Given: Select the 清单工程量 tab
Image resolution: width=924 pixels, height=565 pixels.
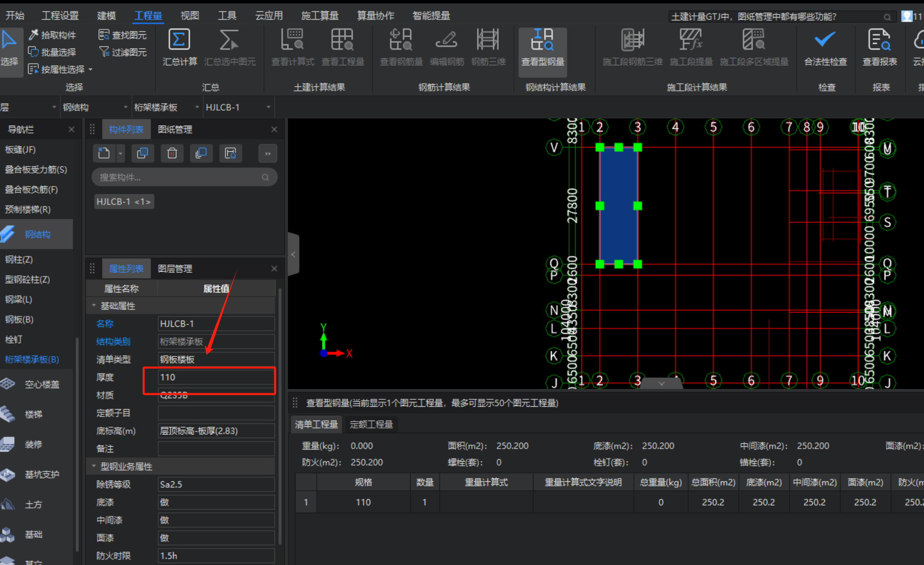Looking at the screenshot, I should tap(316, 424).
